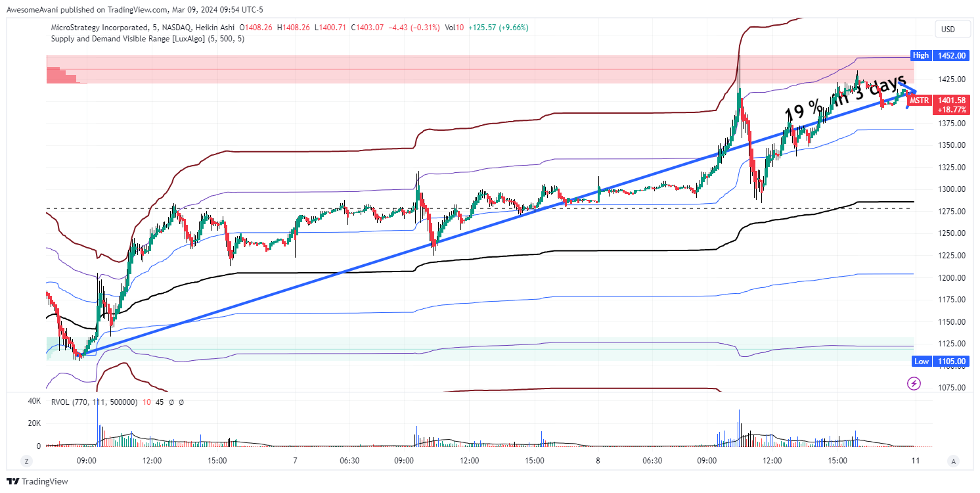
Task: Click the blue High label
Action: [921, 56]
